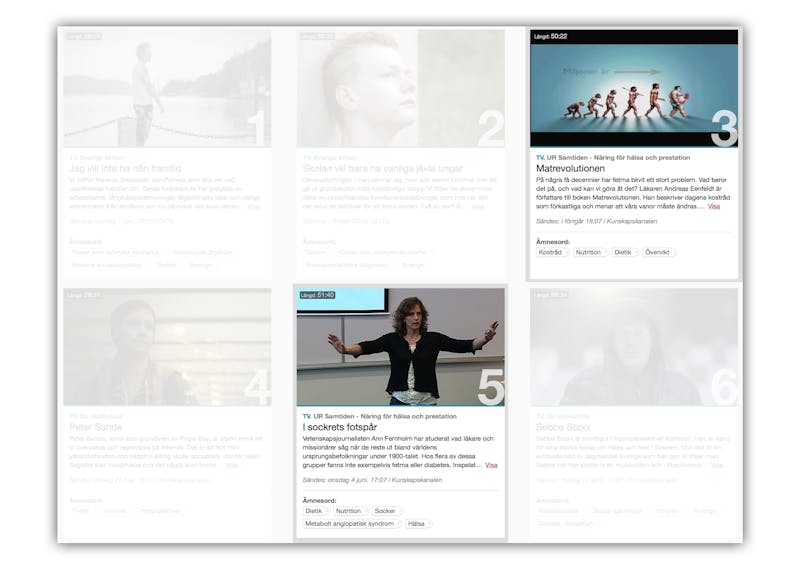This screenshot has width=800, height=563.
Task: Expand I sockrets fotspår description via Visa
Action: 491,465
